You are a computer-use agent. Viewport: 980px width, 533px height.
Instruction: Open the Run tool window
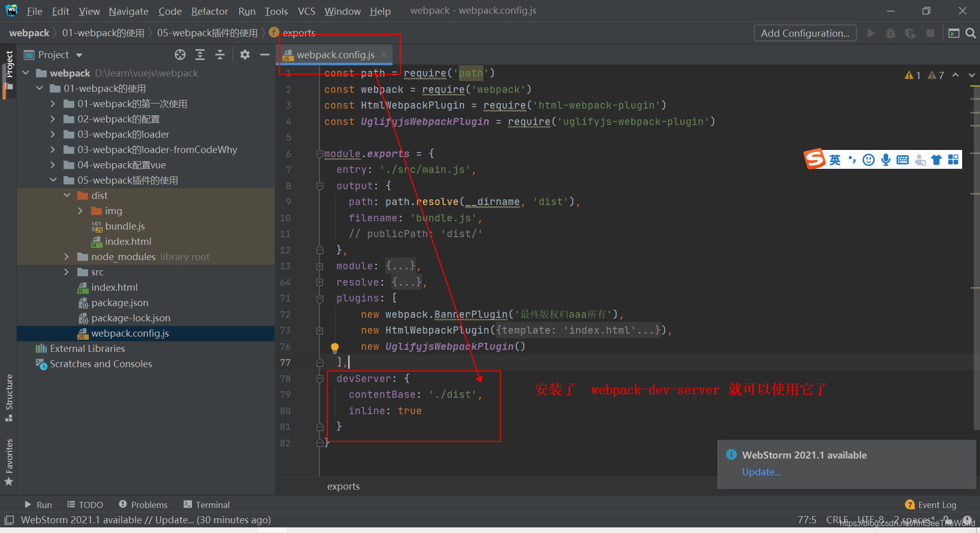(38, 504)
